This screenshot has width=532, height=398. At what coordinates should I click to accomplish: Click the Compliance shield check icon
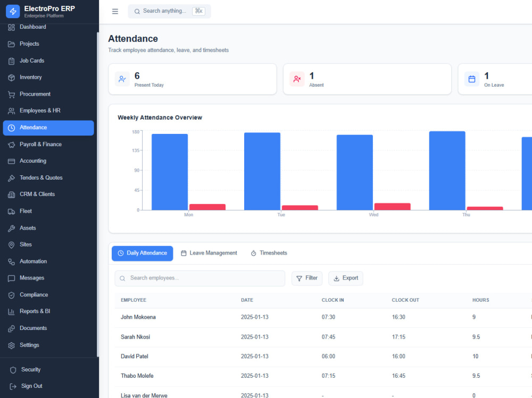(11, 295)
